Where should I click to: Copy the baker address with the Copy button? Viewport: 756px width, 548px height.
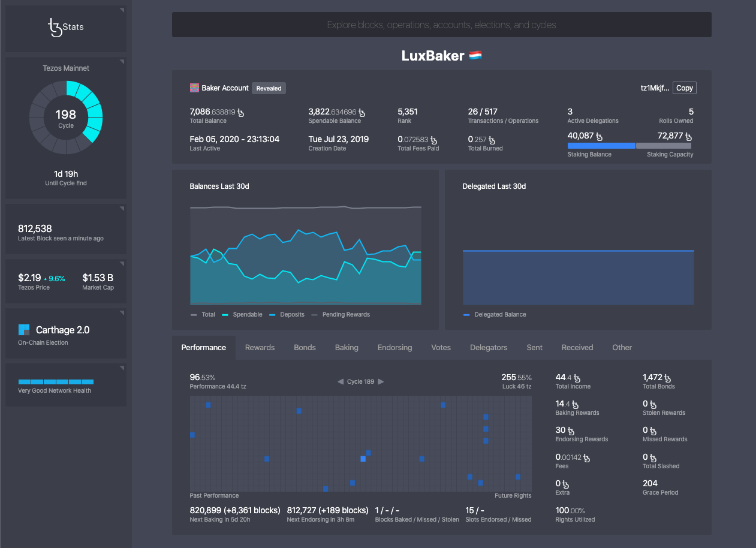[x=684, y=88]
